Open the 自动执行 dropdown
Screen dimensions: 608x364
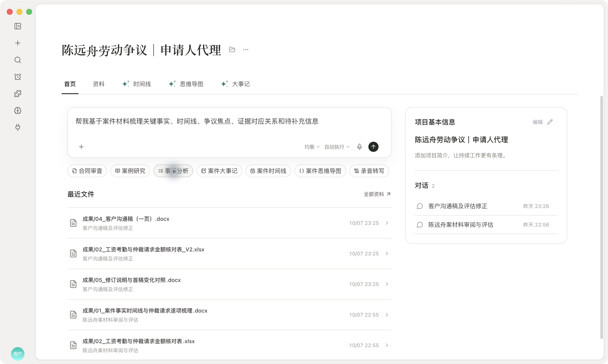click(x=337, y=147)
